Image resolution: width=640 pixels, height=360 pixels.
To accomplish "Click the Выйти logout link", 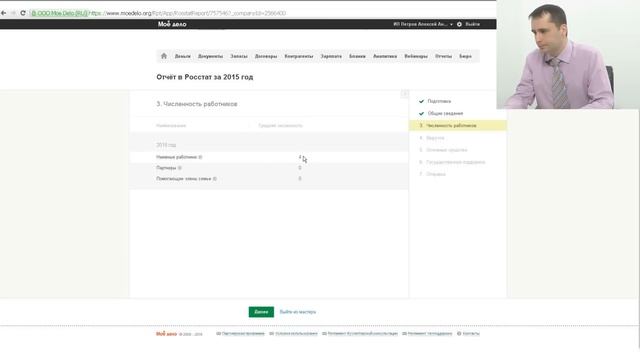I will (473, 24).
